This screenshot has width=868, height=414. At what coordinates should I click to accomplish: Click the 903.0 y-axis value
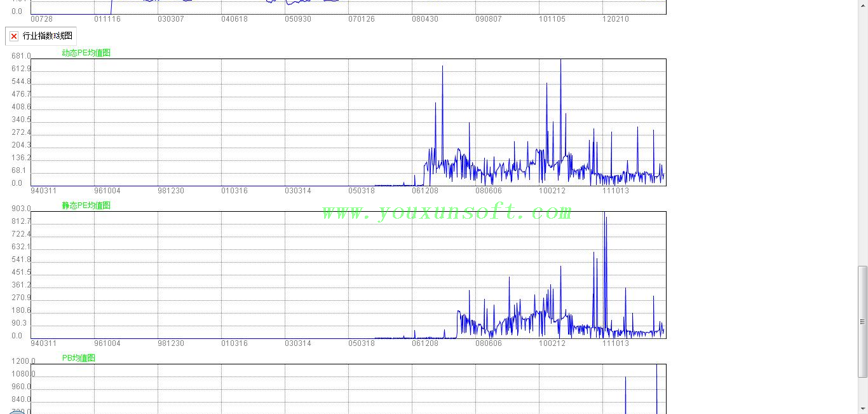[x=21, y=209]
